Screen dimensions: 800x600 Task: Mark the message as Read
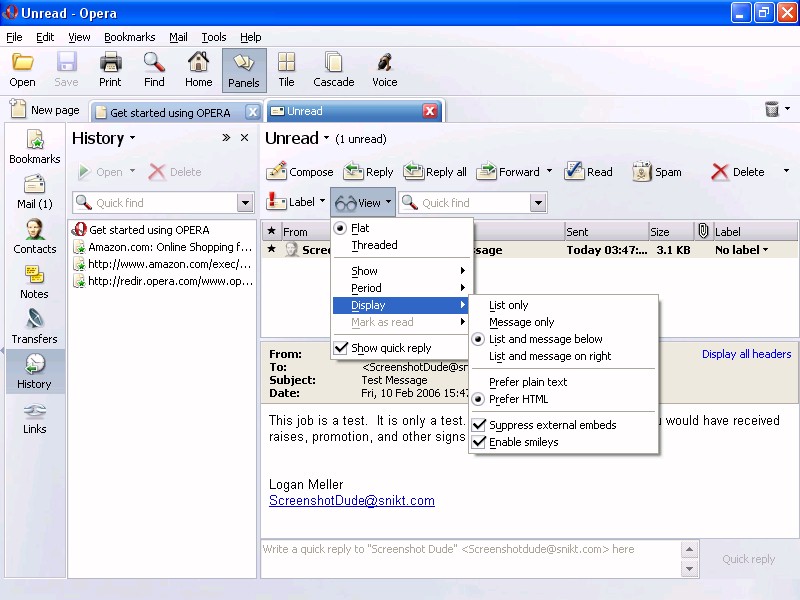tap(588, 172)
